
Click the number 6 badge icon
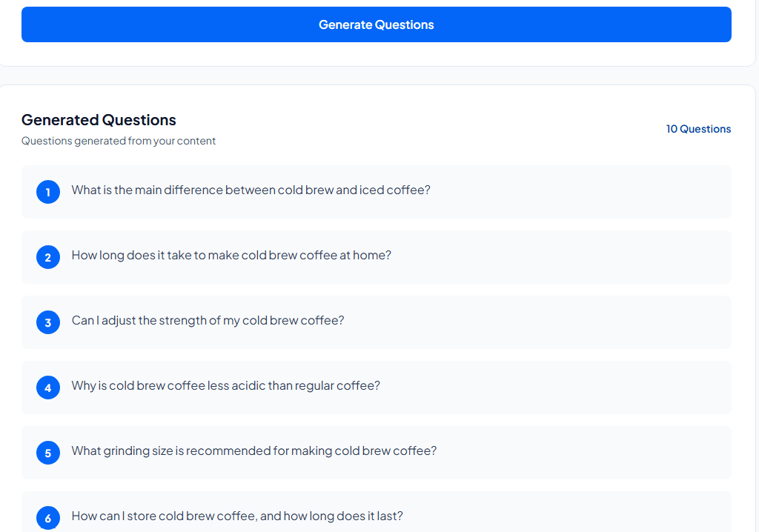[48, 518]
